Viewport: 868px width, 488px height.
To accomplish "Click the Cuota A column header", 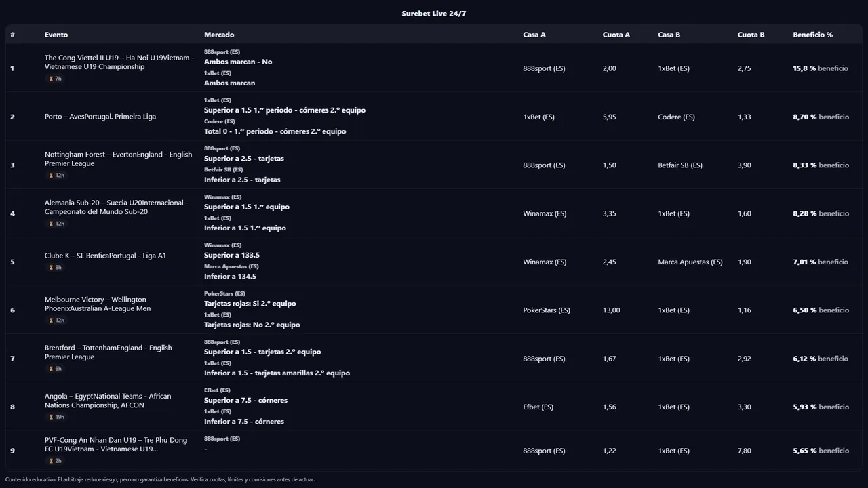I will coord(616,35).
